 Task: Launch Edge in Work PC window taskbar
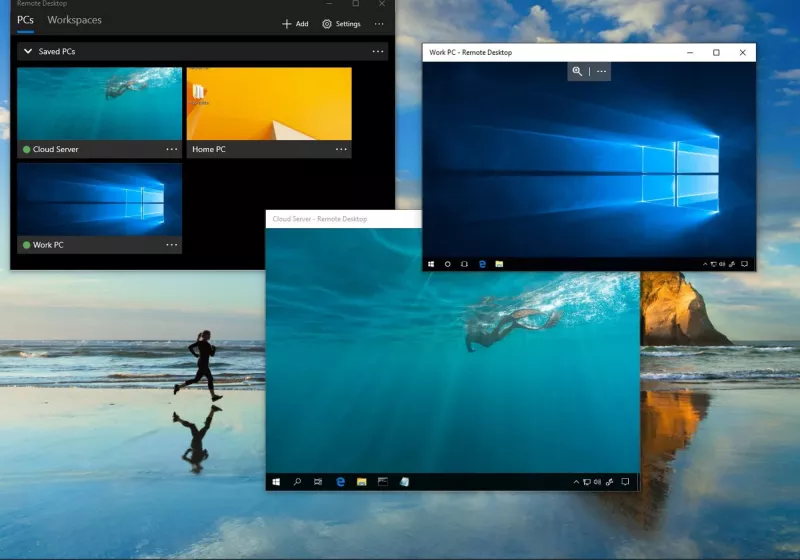coord(482,264)
